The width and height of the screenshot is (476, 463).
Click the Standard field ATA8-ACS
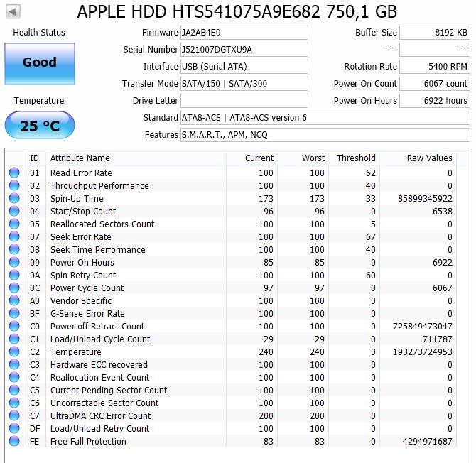click(325, 117)
